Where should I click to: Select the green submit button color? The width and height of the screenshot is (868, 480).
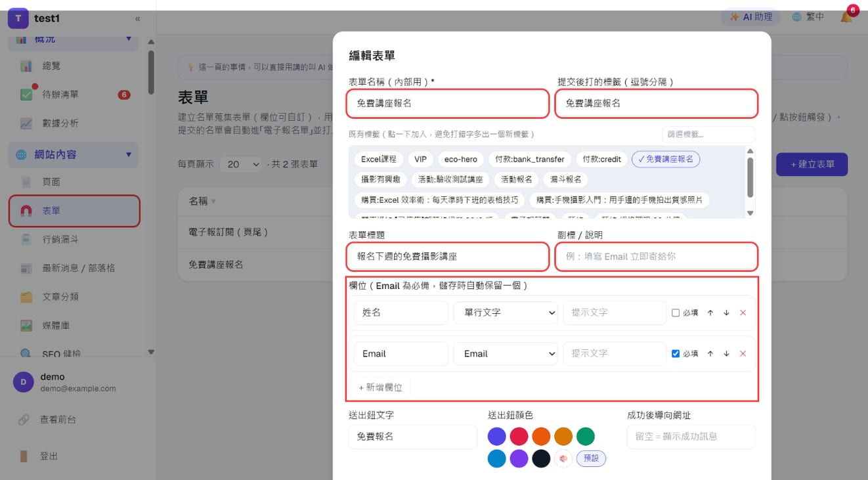click(586, 436)
